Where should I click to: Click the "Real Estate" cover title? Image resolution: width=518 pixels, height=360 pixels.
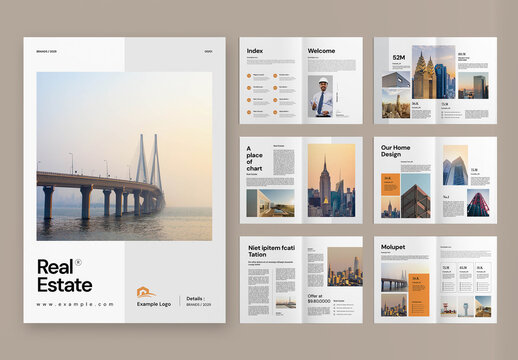pos(65,276)
